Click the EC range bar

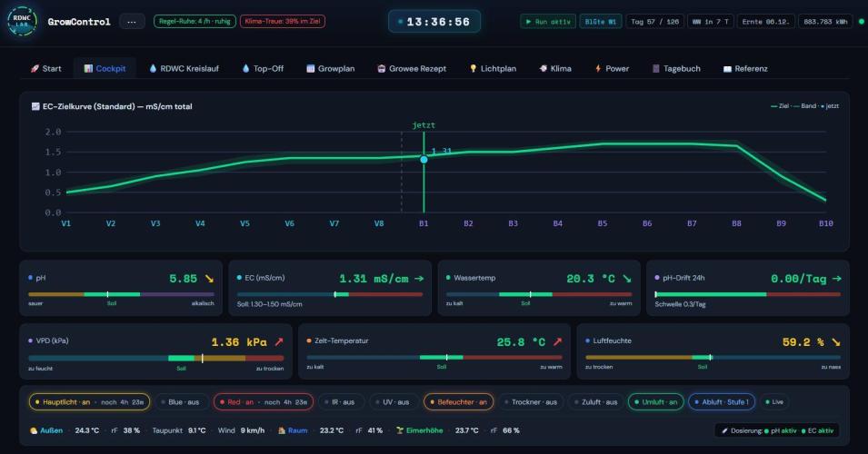(330, 294)
